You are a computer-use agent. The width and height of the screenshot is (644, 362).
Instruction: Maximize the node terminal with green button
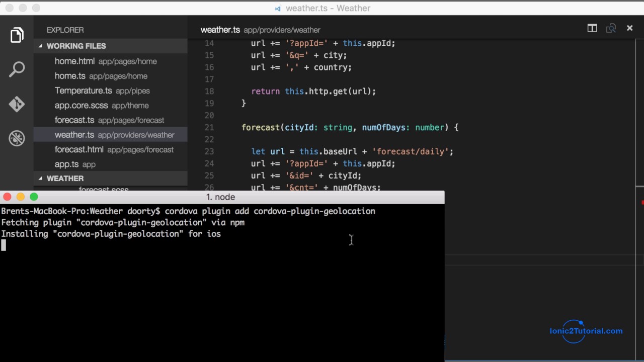(x=34, y=197)
